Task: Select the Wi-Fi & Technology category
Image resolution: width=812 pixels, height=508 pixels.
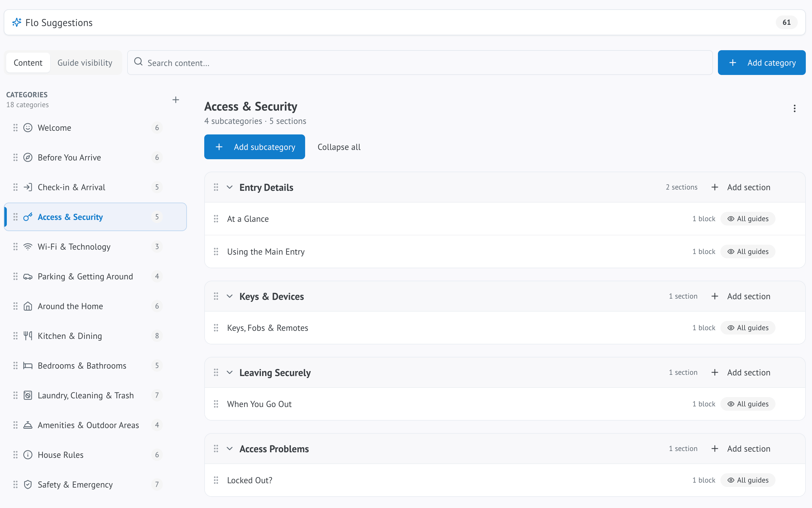Action: click(x=95, y=247)
